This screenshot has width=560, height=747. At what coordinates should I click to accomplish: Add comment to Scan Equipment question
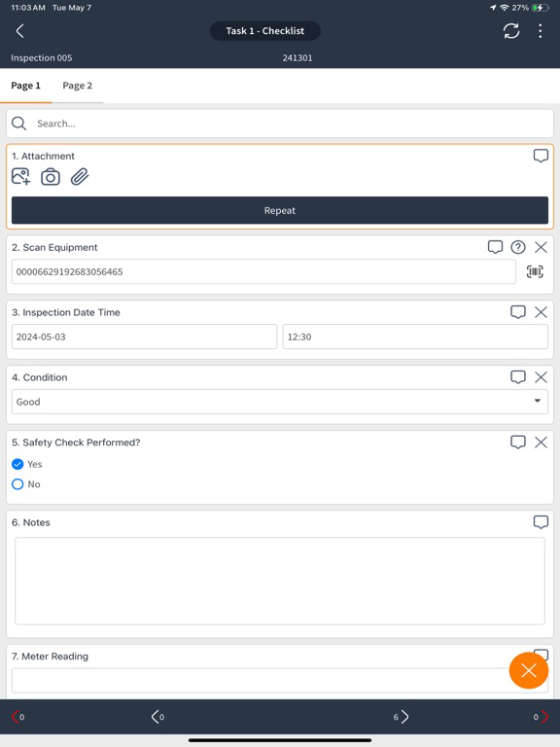495,247
